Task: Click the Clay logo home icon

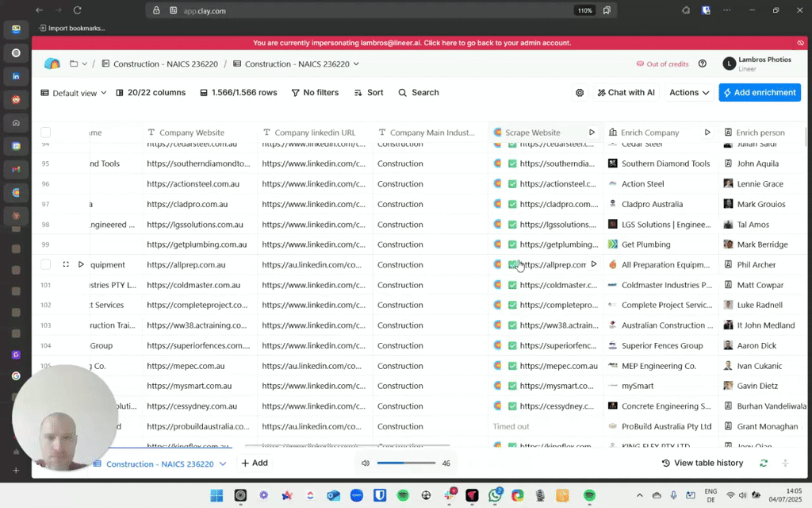Action: pyautogui.click(x=52, y=63)
